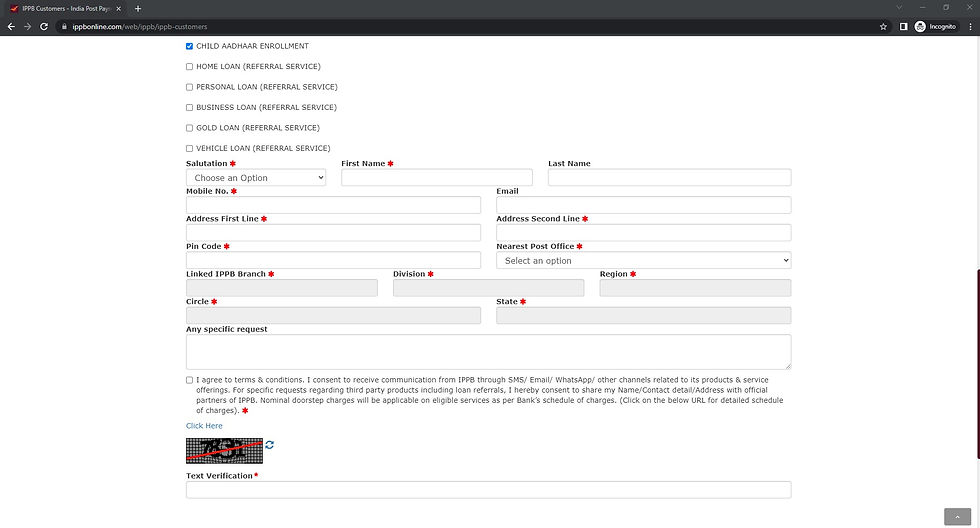Click the Linked IPPB Branch label

coord(226,274)
